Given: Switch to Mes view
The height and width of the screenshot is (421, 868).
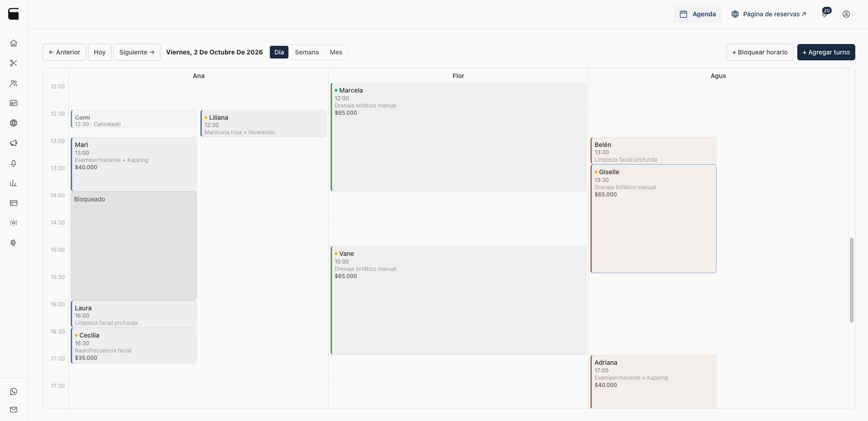Looking at the screenshot, I should click(336, 52).
